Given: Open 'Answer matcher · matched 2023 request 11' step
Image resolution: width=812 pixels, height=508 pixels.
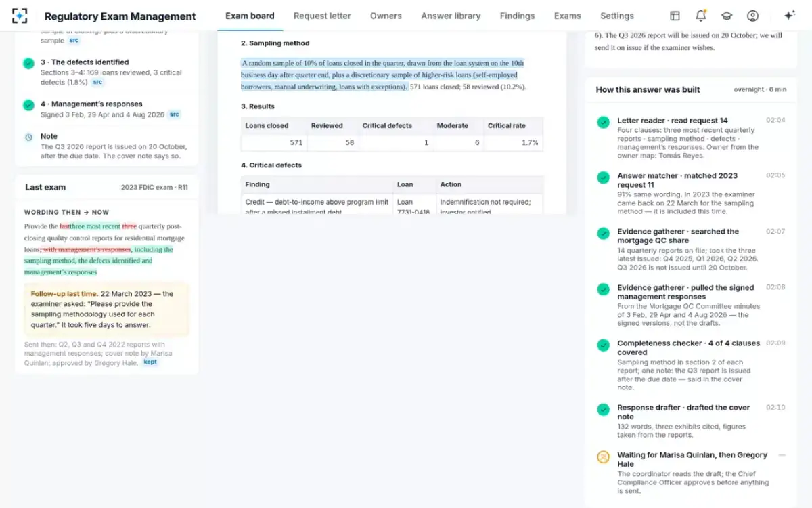Looking at the screenshot, I should pyautogui.click(x=677, y=180).
